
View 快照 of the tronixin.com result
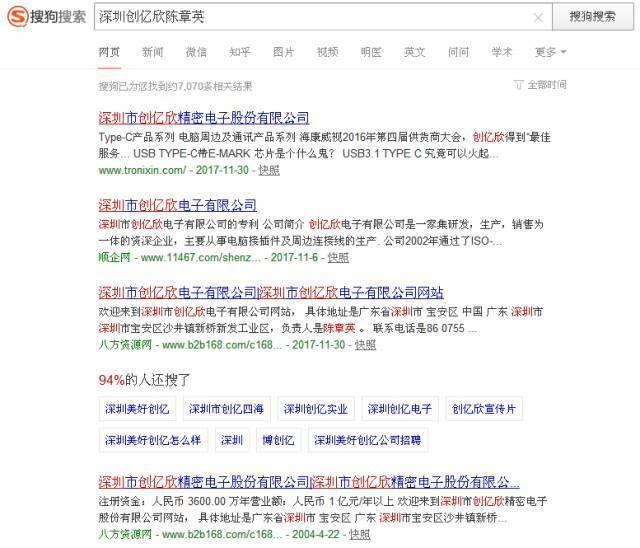[269, 170]
